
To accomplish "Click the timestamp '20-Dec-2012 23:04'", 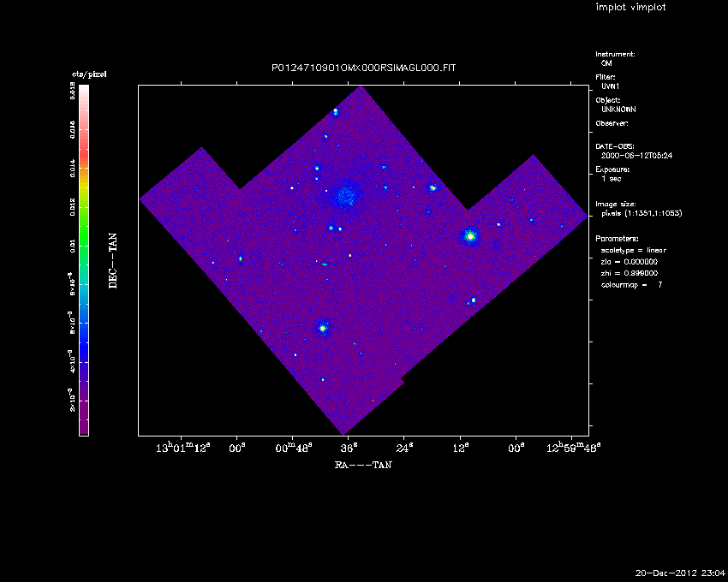I will click(x=680, y=573).
